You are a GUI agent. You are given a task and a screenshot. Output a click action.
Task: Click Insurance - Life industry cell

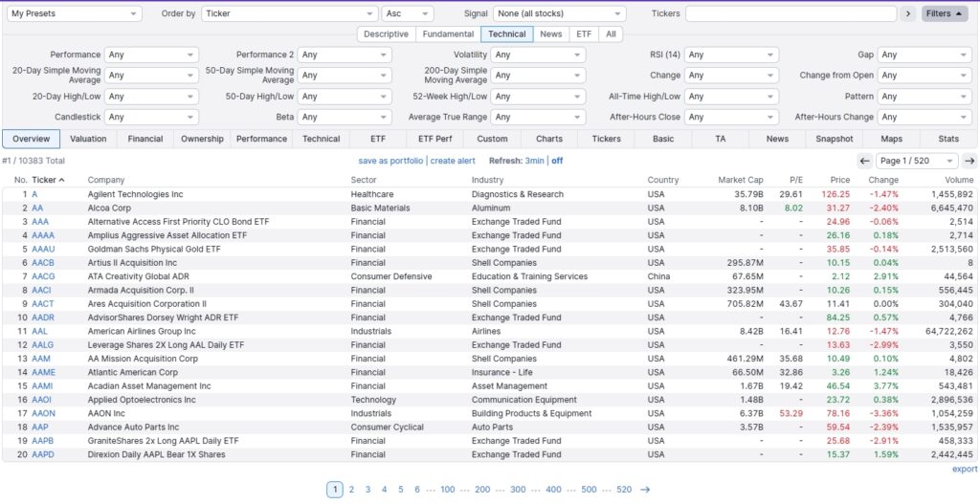click(x=503, y=373)
